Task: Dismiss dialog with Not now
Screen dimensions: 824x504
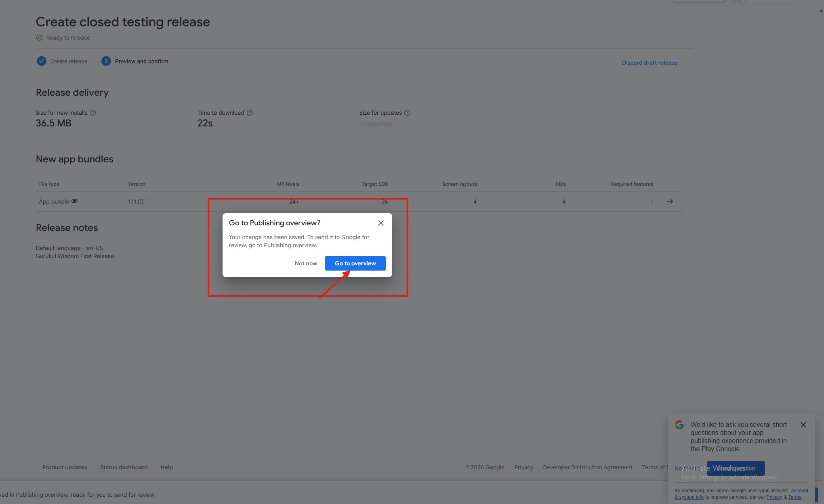Action: pyautogui.click(x=306, y=263)
